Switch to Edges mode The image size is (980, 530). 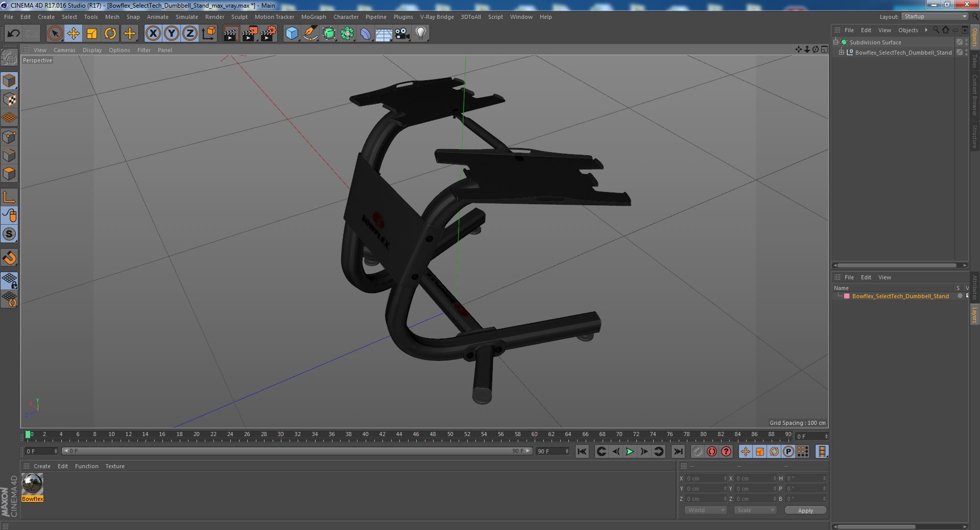9,155
